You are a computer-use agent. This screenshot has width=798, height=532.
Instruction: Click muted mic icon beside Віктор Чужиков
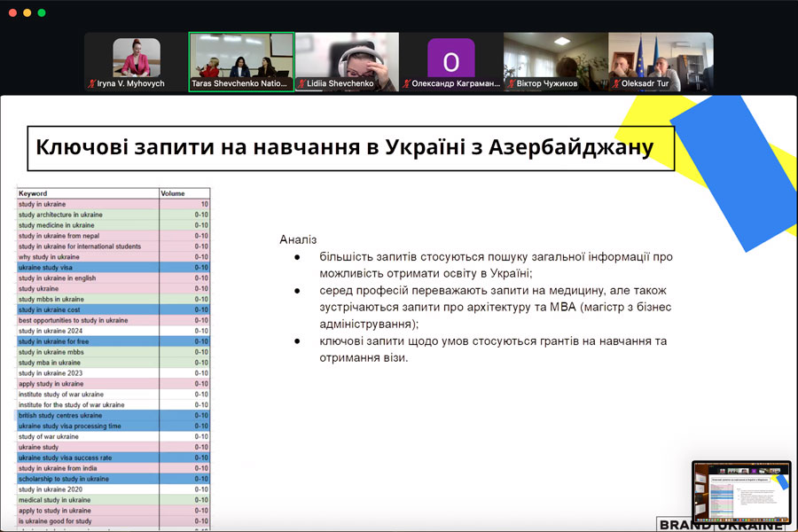(x=511, y=83)
